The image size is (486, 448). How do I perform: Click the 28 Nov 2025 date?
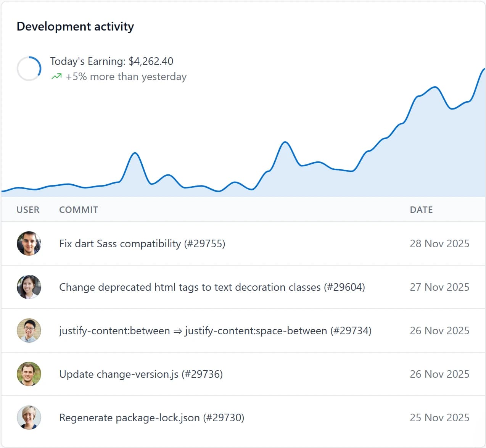click(x=440, y=243)
